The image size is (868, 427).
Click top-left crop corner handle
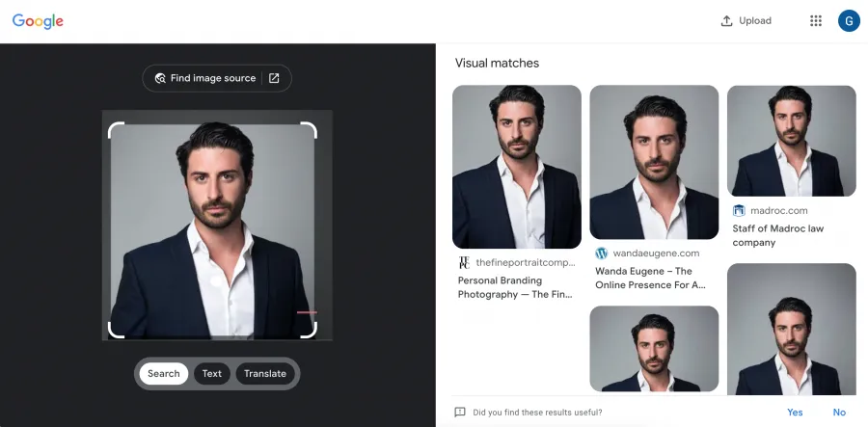[116, 130]
